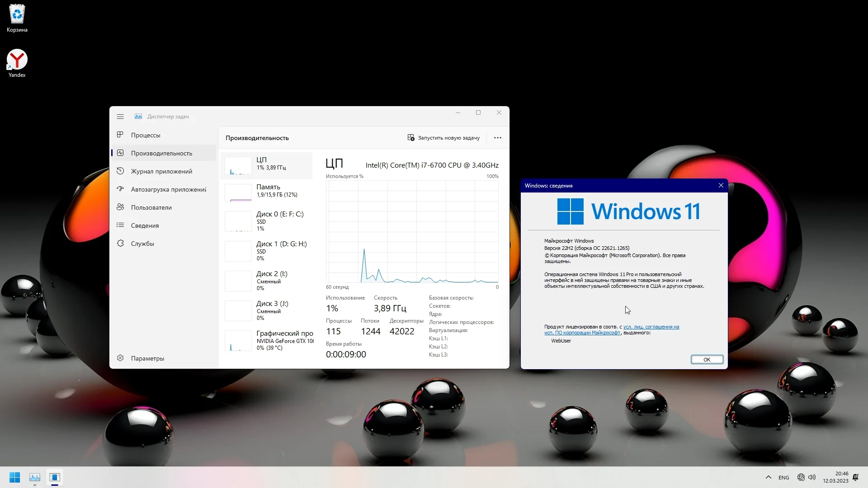Expand the system tray hidden icons chevron
Screen dimensions: 868x488
pyautogui.click(x=768, y=477)
